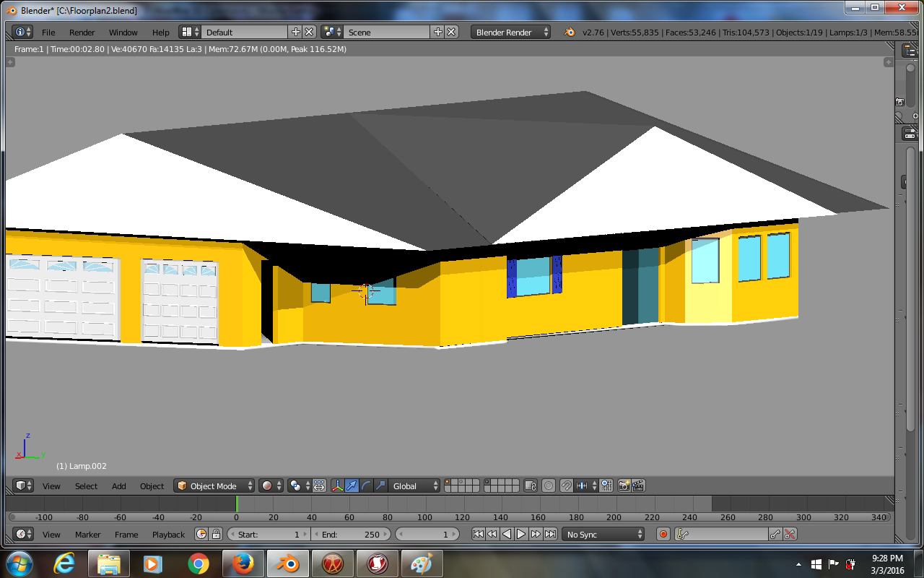The height and width of the screenshot is (578, 924).
Task: Toggle snap during transform magnet
Action: (x=567, y=486)
